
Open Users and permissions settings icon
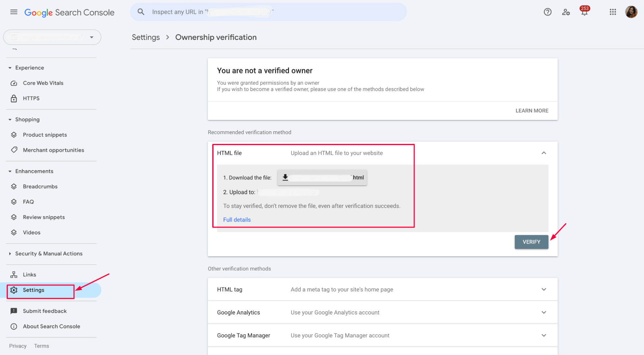click(566, 12)
